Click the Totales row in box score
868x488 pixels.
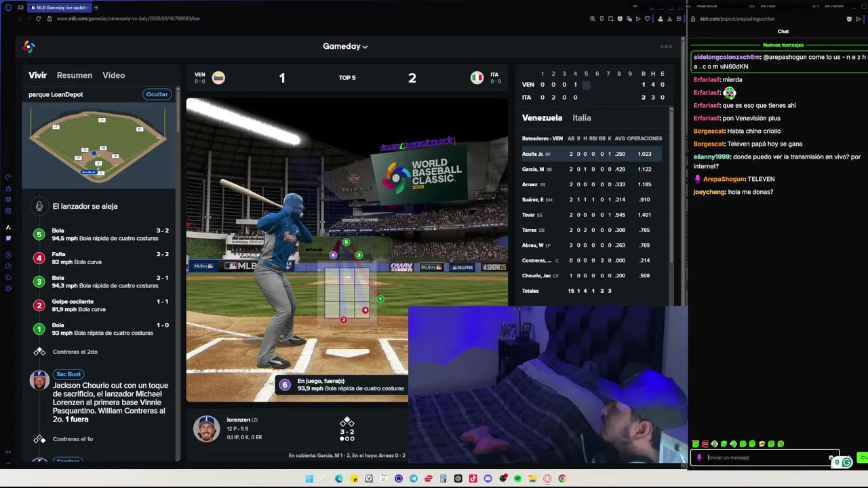(x=591, y=291)
